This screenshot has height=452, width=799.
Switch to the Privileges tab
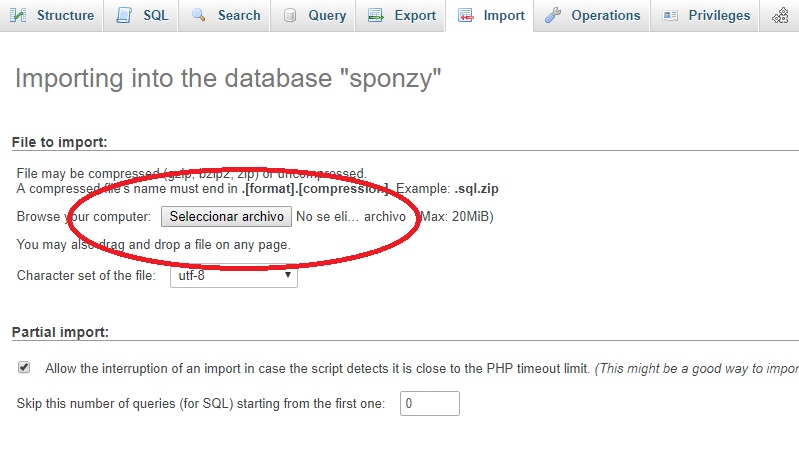[x=719, y=16]
